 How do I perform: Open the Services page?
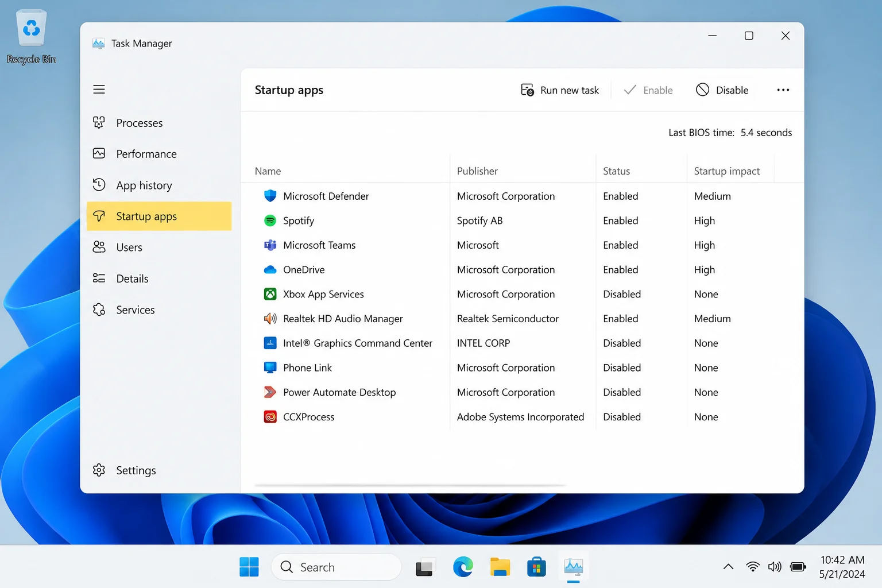159,310
